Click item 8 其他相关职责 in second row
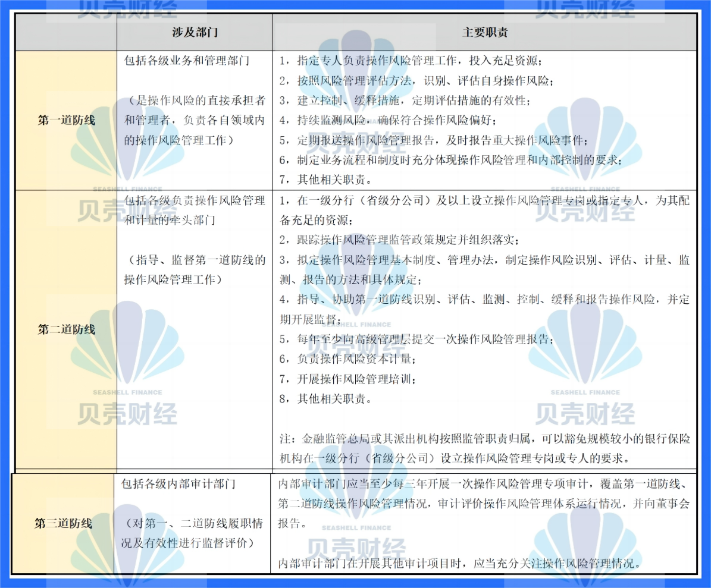This screenshot has width=711, height=588. tap(325, 399)
